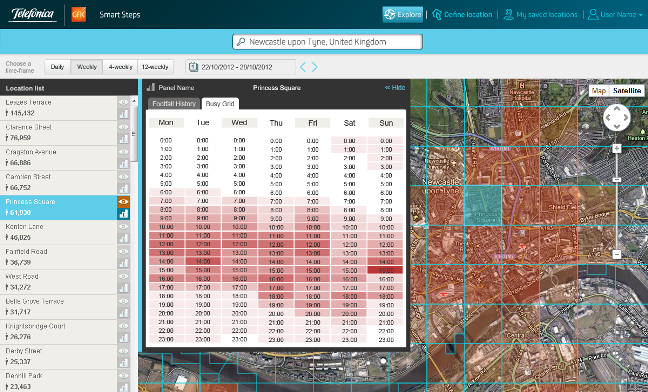The width and height of the screenshot is (648, 392).
Task: Zoom out map with minus button
Action: click(x=617, y=254)
